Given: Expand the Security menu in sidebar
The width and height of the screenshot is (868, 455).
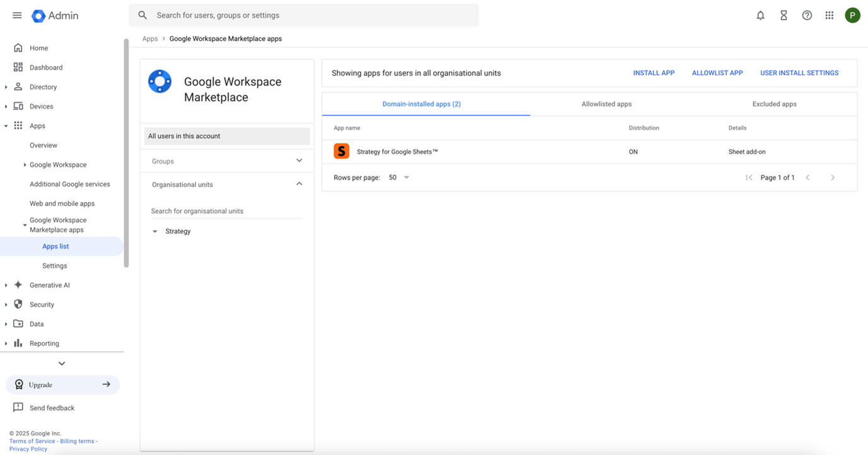Looking at the screenshot, I should tap(6, 304).
